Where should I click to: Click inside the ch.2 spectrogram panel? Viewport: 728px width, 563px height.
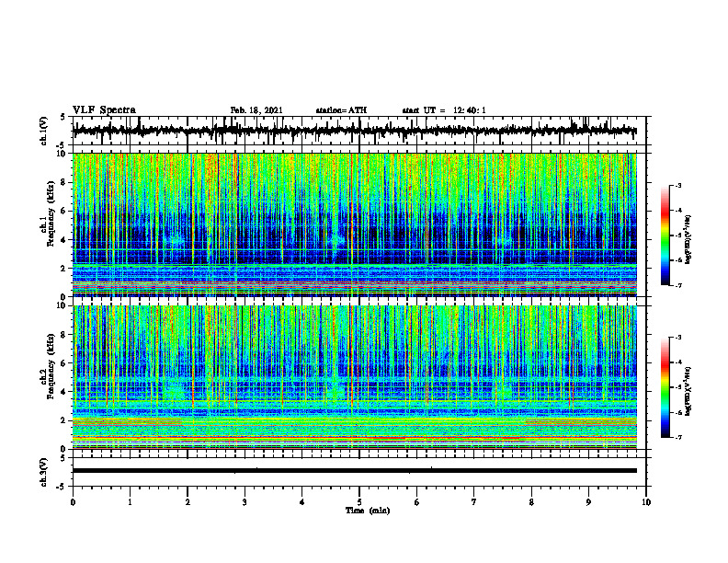tap(355, 377)
